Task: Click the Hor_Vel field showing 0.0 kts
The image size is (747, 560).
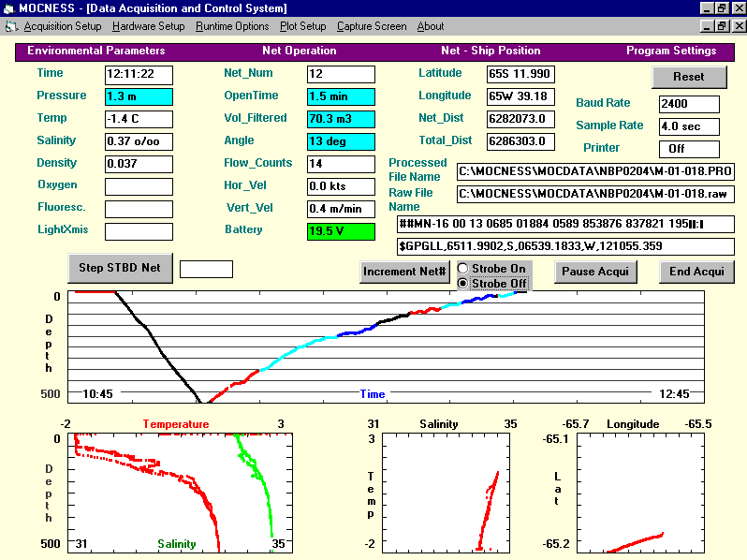Action: pyautogui.click(x=341, y=186)
